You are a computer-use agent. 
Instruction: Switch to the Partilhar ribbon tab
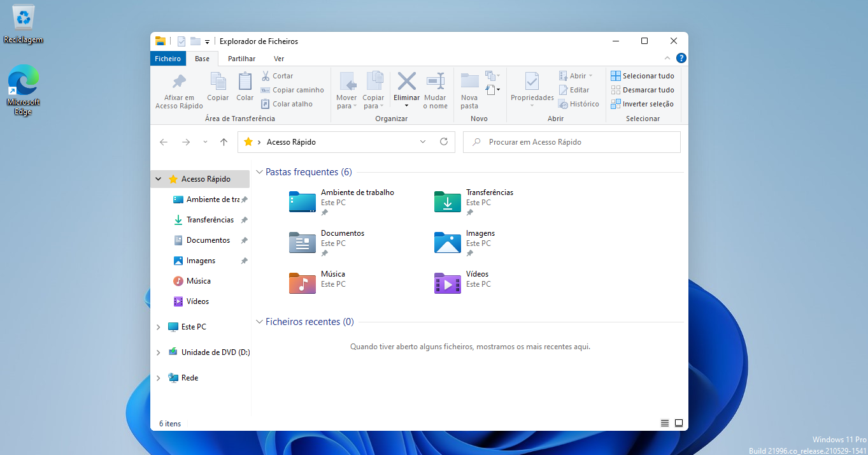click(241, 59)
